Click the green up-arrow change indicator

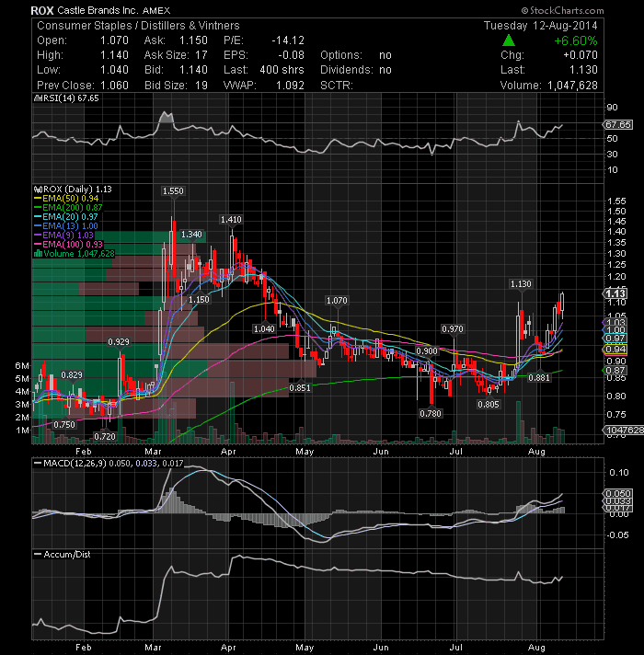(x=508, y=40)
